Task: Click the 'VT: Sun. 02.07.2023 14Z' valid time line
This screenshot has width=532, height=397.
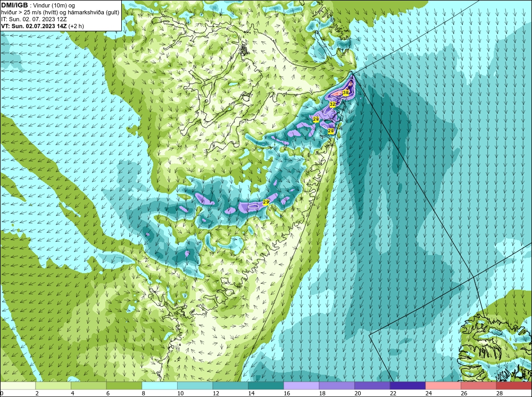Action: click(x=43, y=26)
